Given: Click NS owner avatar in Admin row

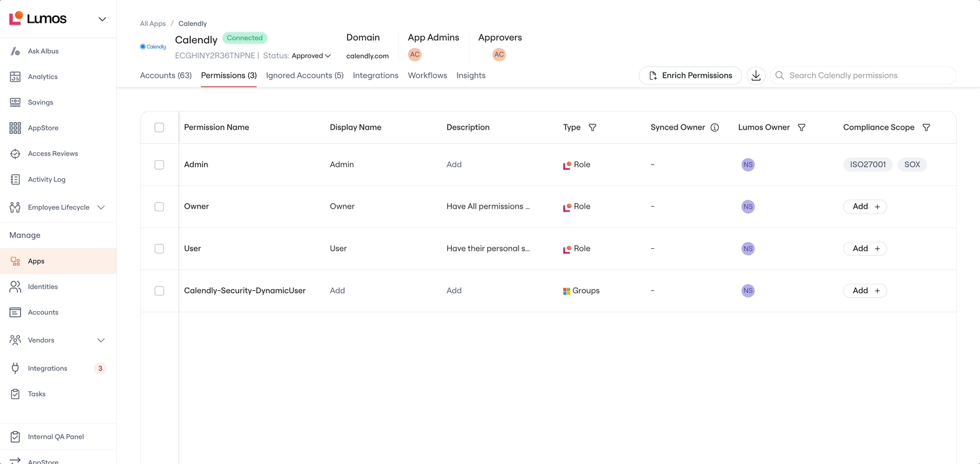Looking at the screenshot, I should [748, 165].
